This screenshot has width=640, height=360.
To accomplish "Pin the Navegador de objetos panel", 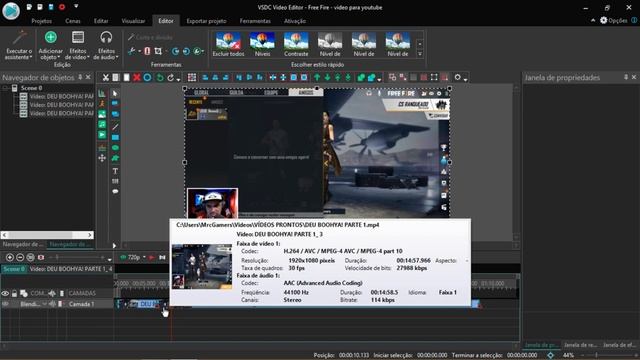I will (80, 77).
